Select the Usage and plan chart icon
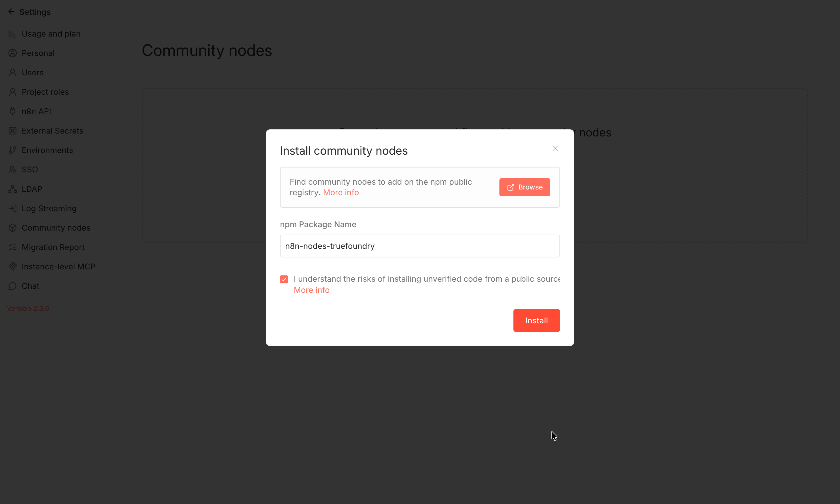The image size is (840, 504). click(x=13, y=34)
